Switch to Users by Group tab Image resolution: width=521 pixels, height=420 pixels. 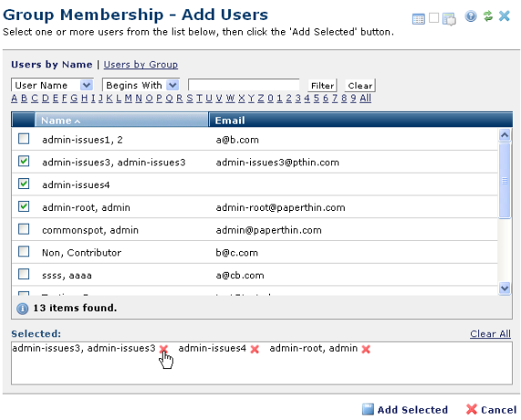(141, 65)
